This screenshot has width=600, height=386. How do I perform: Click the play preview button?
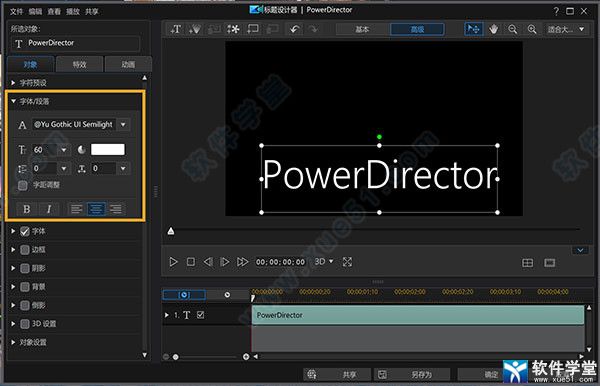coord(173,262)
